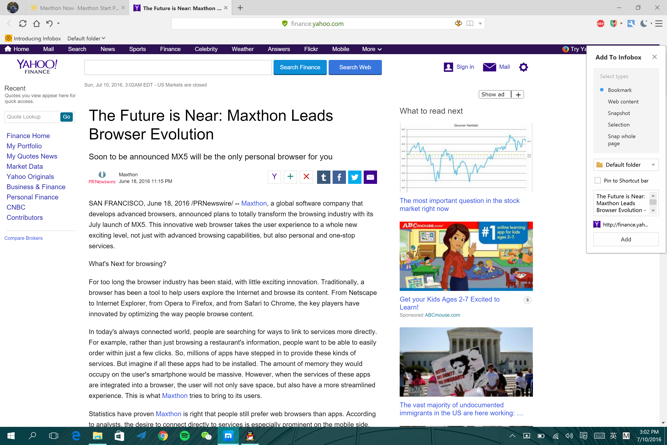This screenshot has height=445, width=667.
Task: Enable Pin to Shortcut bar checkbox
Action: [x=597, y=180]
